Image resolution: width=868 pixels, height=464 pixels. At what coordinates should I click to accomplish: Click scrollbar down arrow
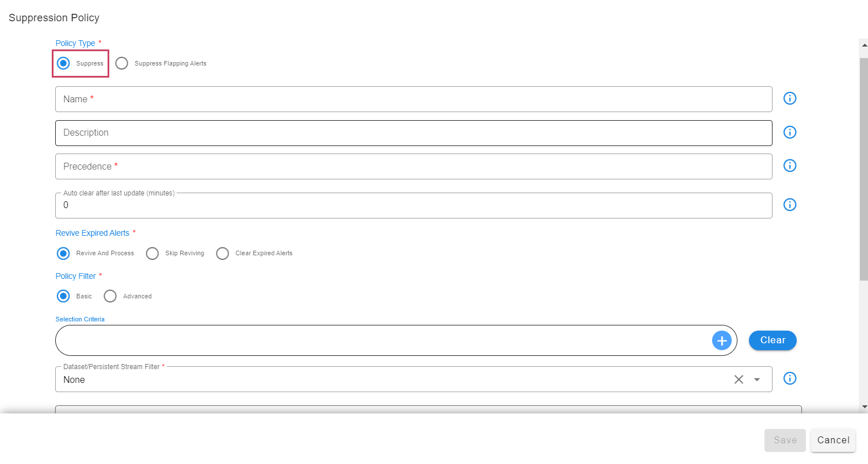pyautogui.click(x=863, y=407)
